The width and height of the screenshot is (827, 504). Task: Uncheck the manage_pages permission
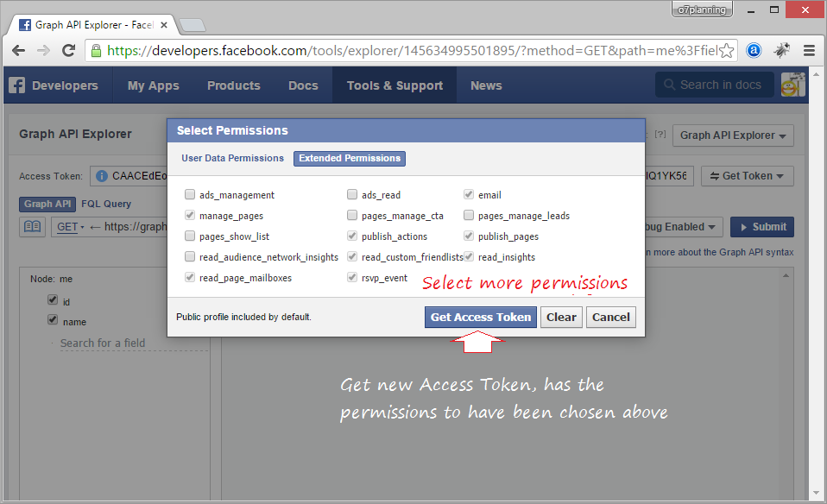pos(190,215)
